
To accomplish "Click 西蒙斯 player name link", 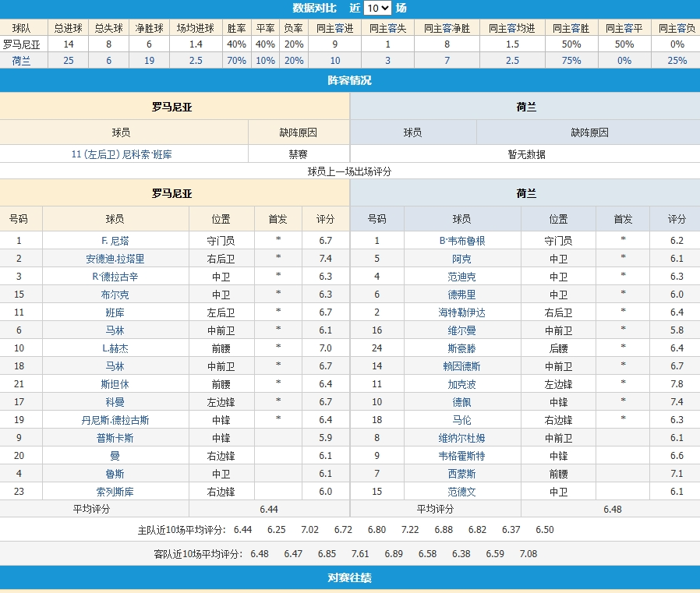I will tap(461, 474).
